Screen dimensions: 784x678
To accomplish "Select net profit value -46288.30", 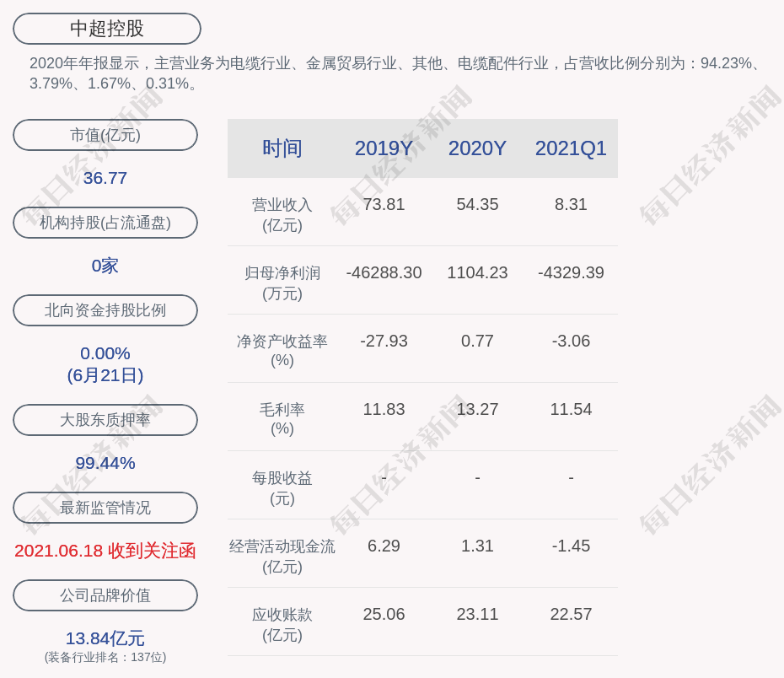I will tap(384, 272).
